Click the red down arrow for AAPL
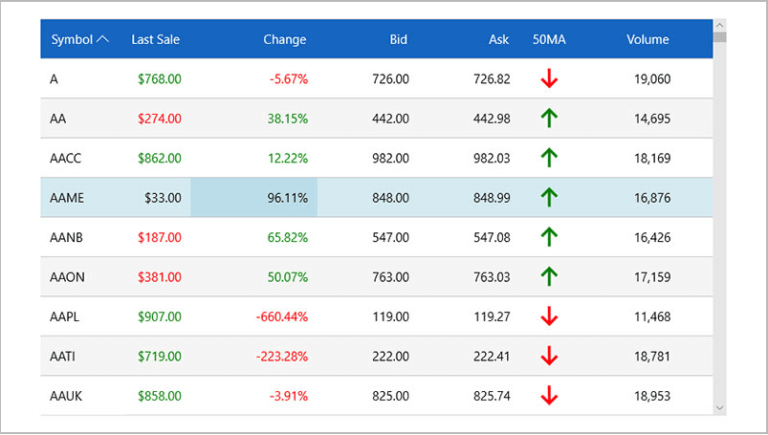Viewport: 768px width, 435px height. [x=548, y=316]
